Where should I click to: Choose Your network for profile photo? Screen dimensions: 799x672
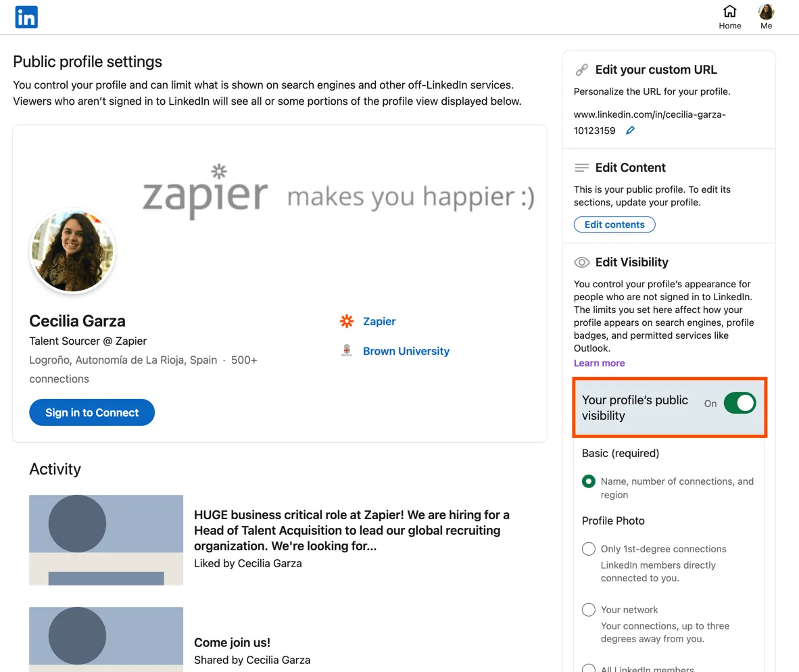click(x=589, y=610)
